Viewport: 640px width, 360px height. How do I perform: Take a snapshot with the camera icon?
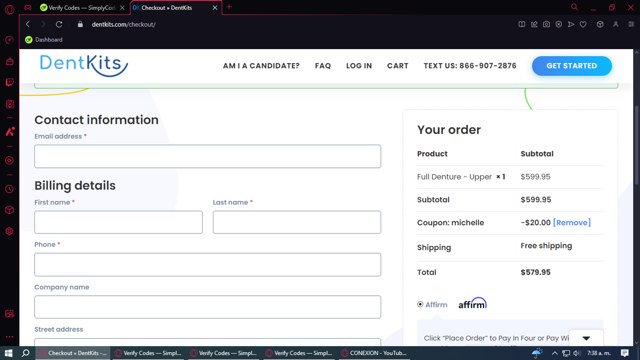click(546, 24)
